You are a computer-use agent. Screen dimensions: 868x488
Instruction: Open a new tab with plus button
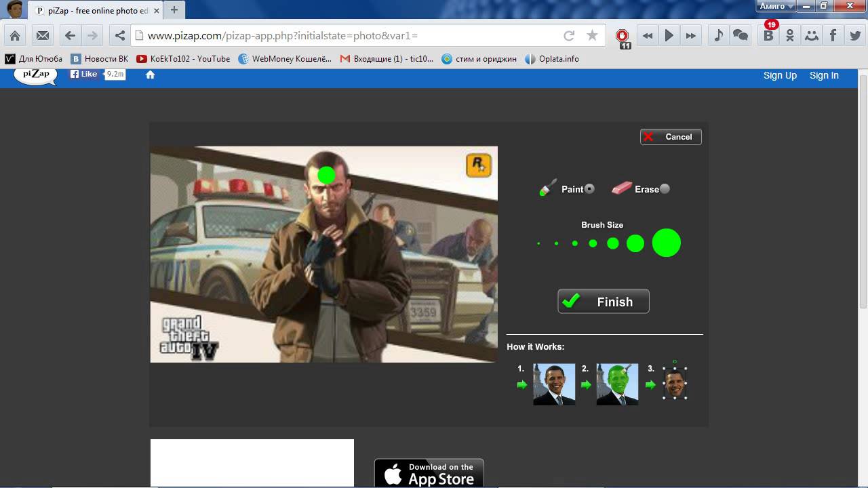tap(174, 10)
